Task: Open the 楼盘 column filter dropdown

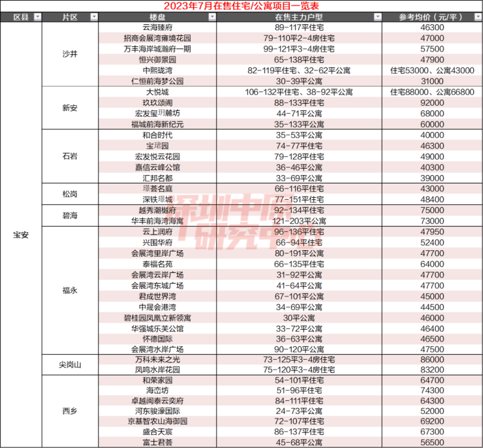Action: point(212,17)
